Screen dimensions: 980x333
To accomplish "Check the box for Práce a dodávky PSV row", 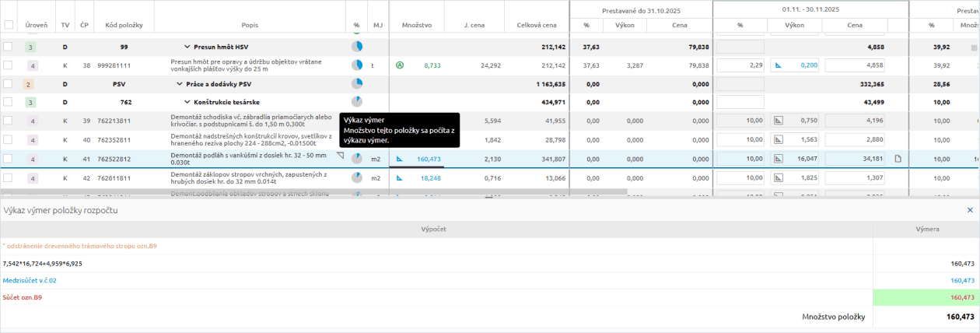I will [x=8, y=84].
